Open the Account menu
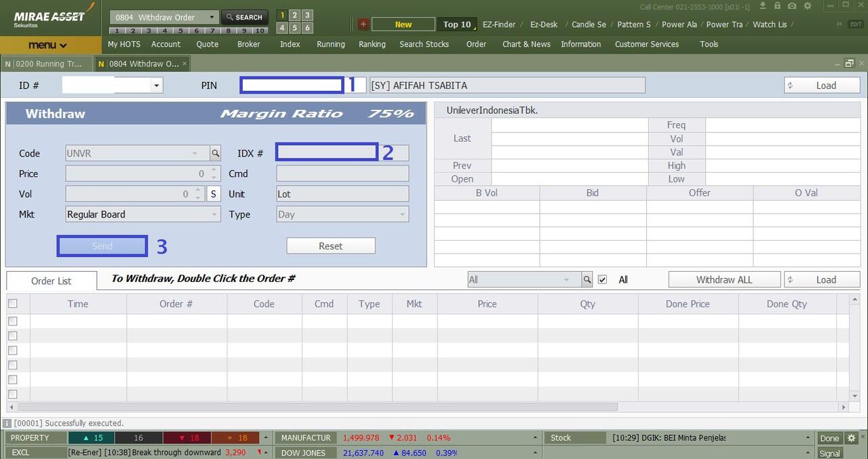 point(165,44)
